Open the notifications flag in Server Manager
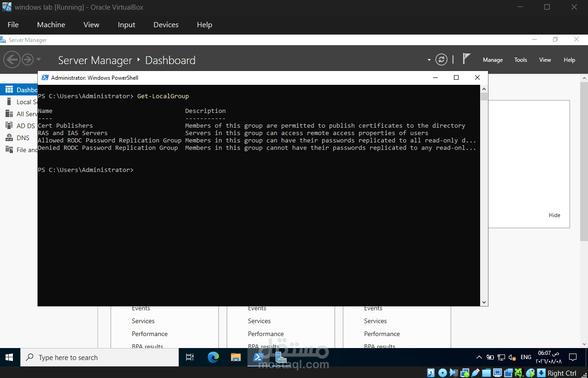 466,59
